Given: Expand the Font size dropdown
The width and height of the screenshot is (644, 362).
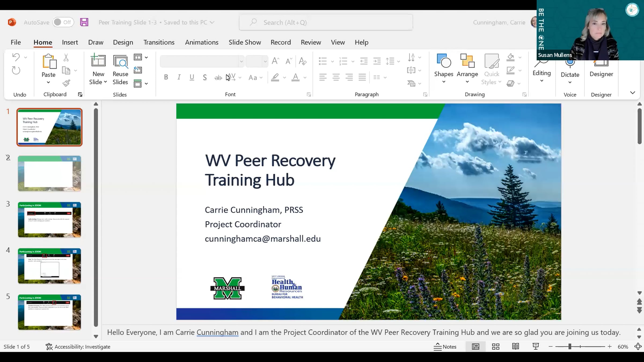Looking at the screenshot, I should 265,61.
